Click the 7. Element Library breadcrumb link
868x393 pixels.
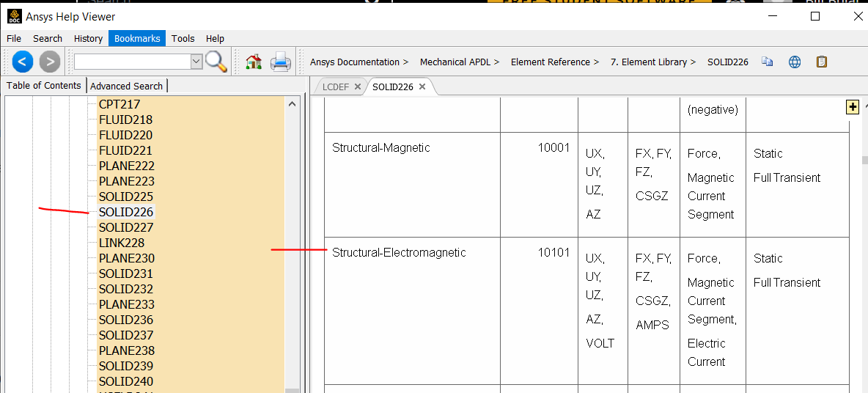649,62
